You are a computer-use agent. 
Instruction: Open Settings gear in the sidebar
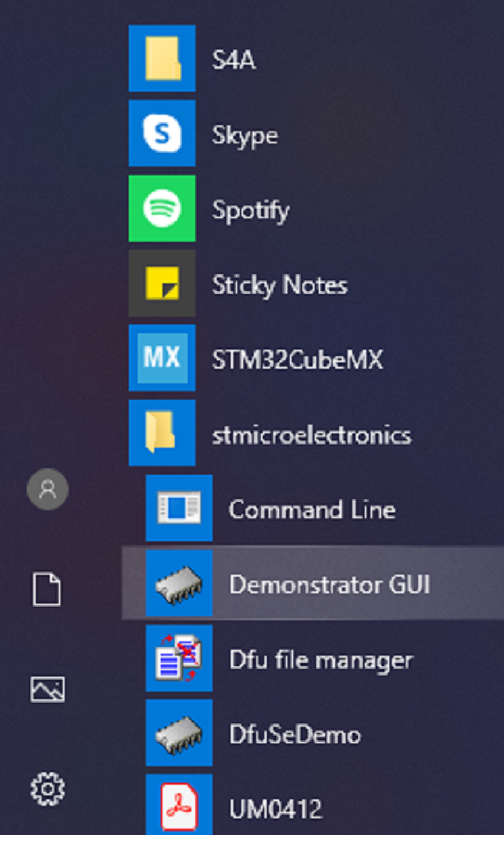48,789
